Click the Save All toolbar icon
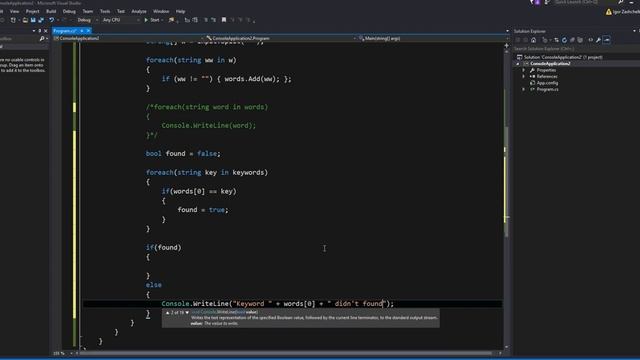Viewport: 640px width, 360px height. (x=41, y=20)
